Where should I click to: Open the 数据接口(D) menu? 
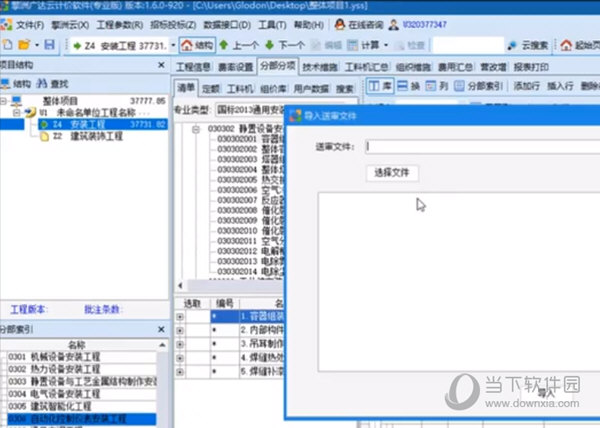pyautogui.click(x=227, y=25)
